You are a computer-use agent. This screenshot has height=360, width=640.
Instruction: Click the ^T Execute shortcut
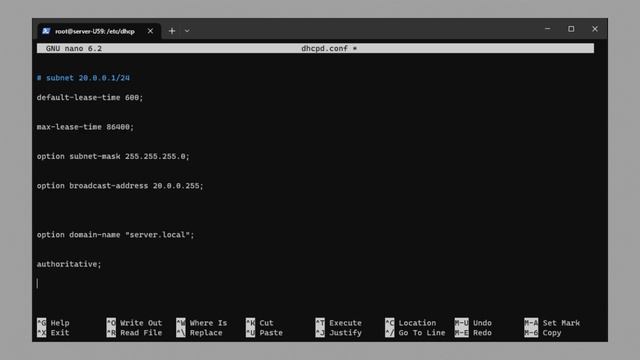pos(339,323)
